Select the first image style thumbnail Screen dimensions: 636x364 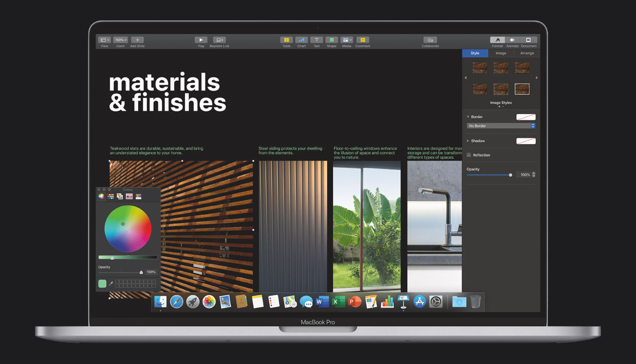point(480,68)
